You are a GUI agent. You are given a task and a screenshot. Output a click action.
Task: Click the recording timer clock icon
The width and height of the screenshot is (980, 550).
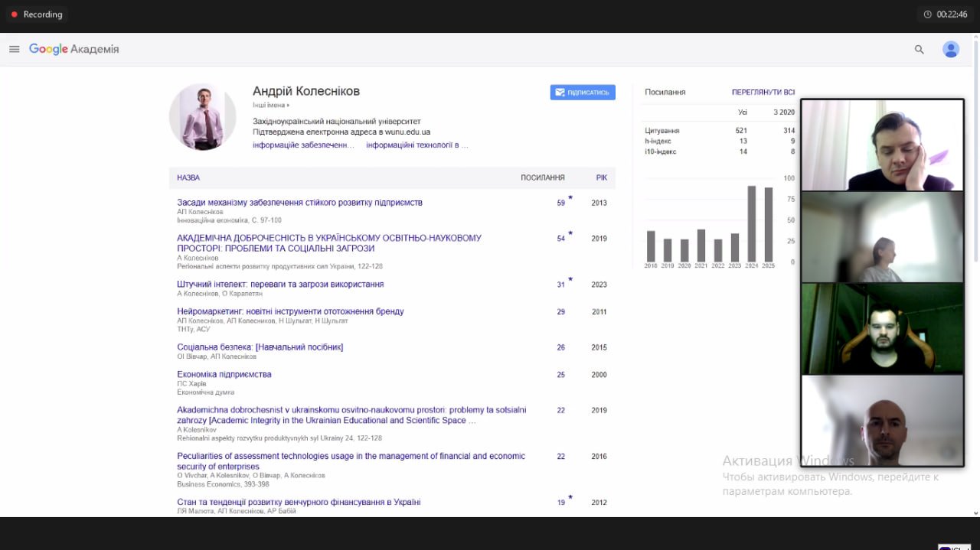coord(928,14)
